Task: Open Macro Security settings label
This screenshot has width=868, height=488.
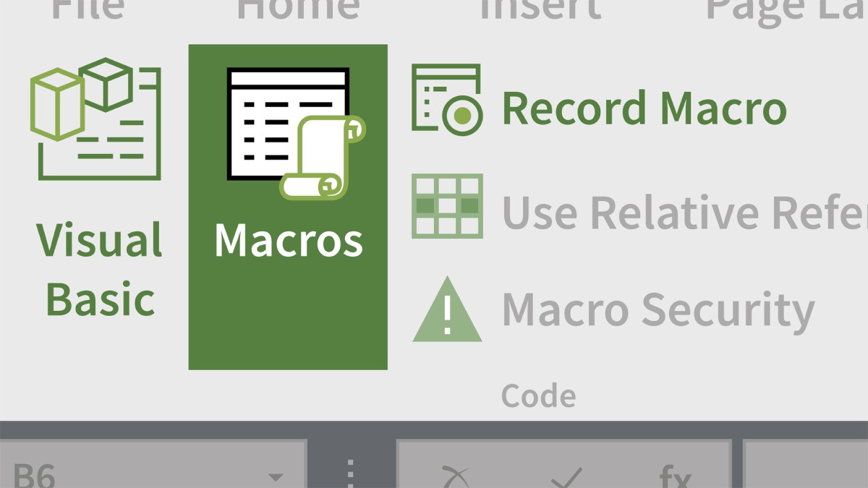Action: point(658,310)
